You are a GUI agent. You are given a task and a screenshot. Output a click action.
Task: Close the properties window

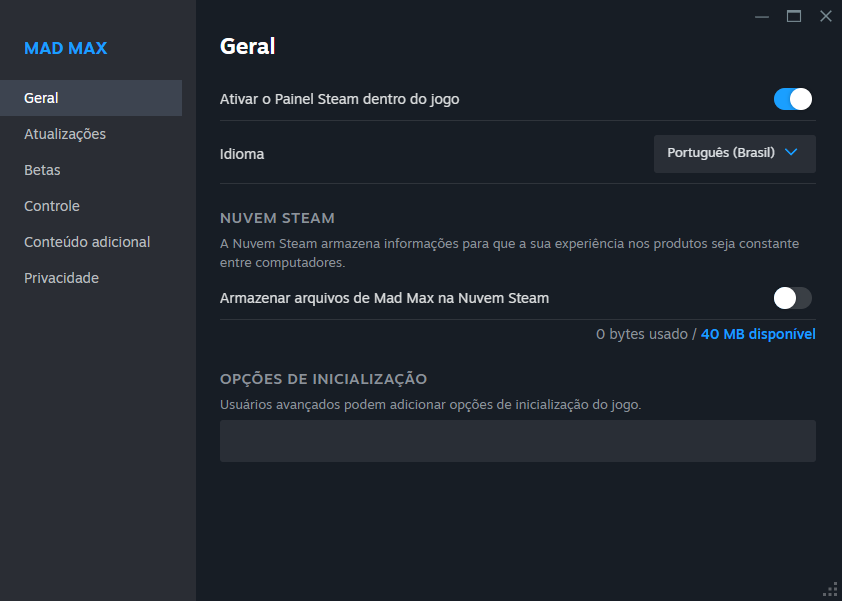tap(825, 17)
